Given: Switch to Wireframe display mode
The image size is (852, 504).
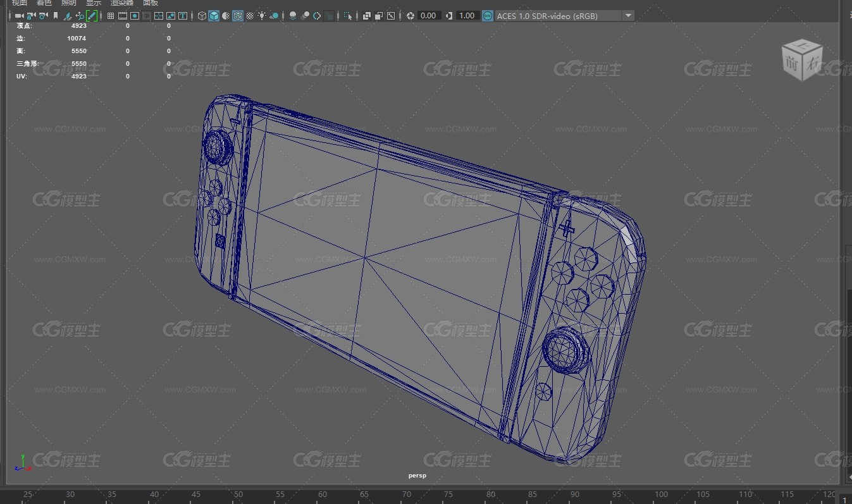Looking at the screenshot, I should pos(202,16).
